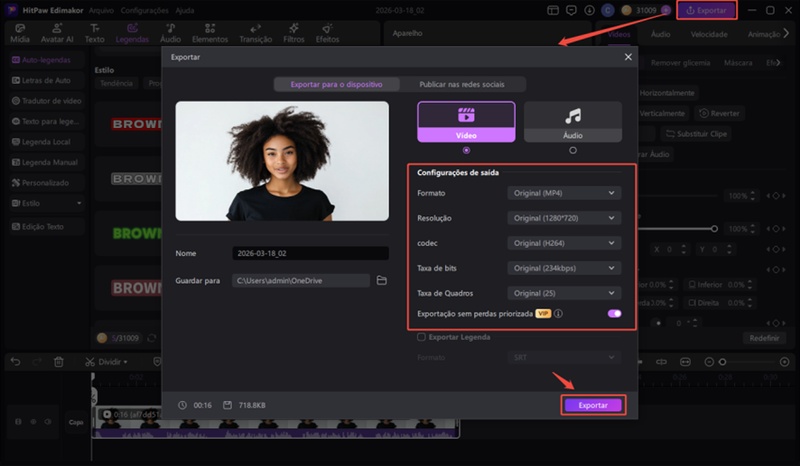The width and height of the screenshot is (800, 466).
Task: Click purple Exportar button in dialog
Action: coord(593,405)
